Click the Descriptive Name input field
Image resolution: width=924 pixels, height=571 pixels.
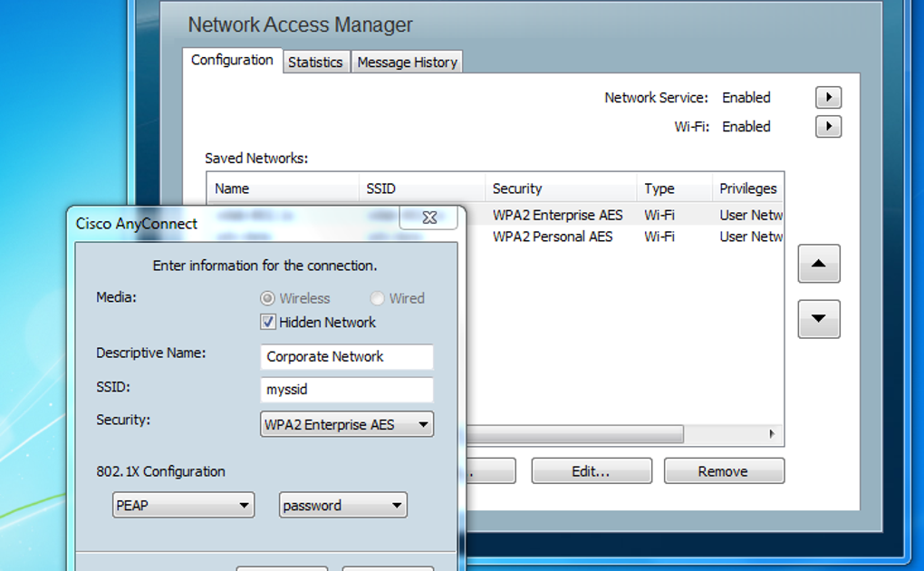pos(346,357)
